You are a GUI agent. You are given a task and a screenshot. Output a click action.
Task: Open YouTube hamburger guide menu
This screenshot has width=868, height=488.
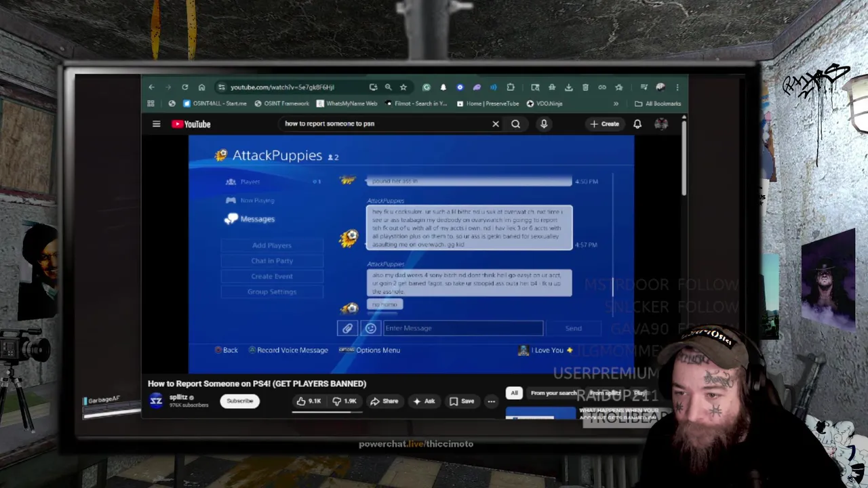156,124
